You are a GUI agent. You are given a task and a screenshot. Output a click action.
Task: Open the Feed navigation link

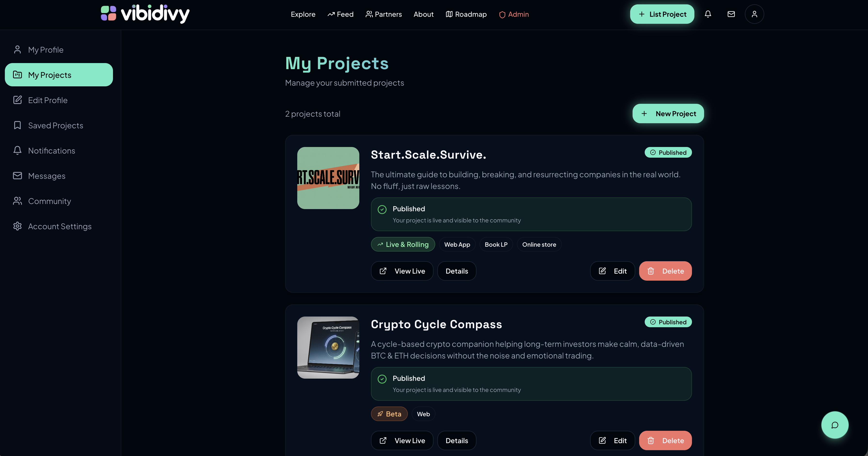coord(340,14)
